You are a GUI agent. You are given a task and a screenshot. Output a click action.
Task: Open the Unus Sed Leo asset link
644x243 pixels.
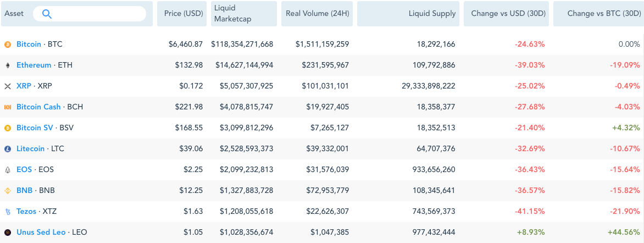pyautogui.click(x=41, y=233)
